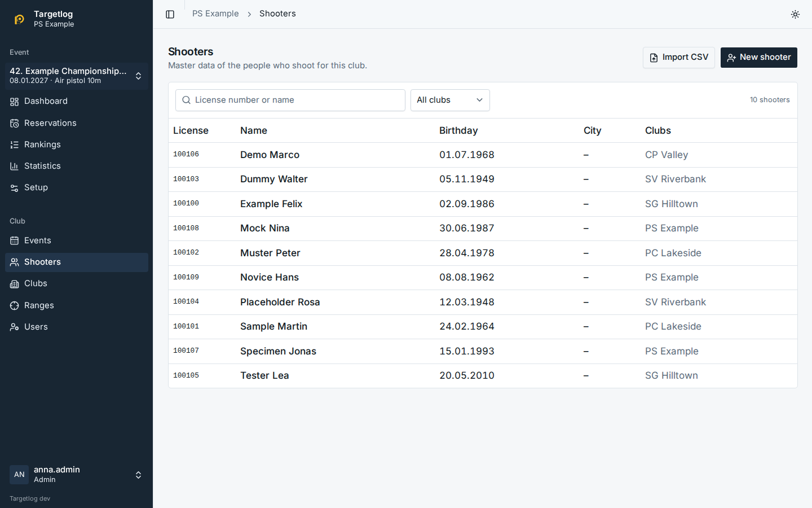Expand the anna.admin user menu
The image size is (812, 508).
[x=77, y=475]
